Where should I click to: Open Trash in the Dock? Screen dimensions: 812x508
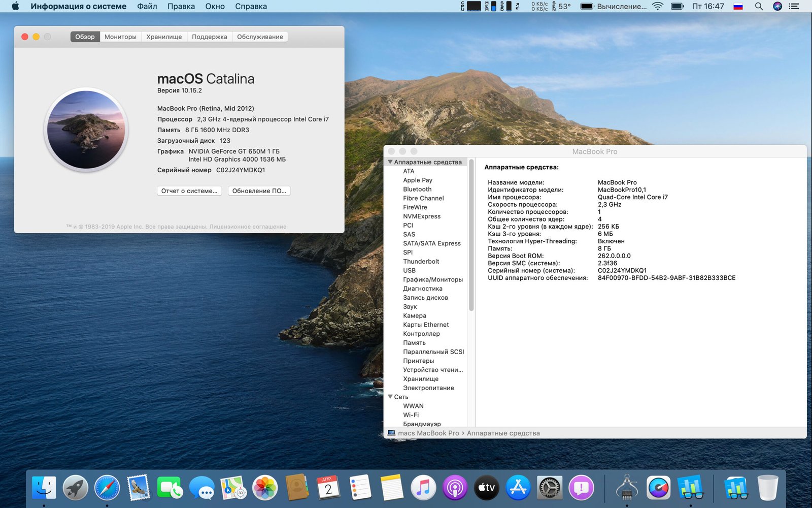click(768, 488)
